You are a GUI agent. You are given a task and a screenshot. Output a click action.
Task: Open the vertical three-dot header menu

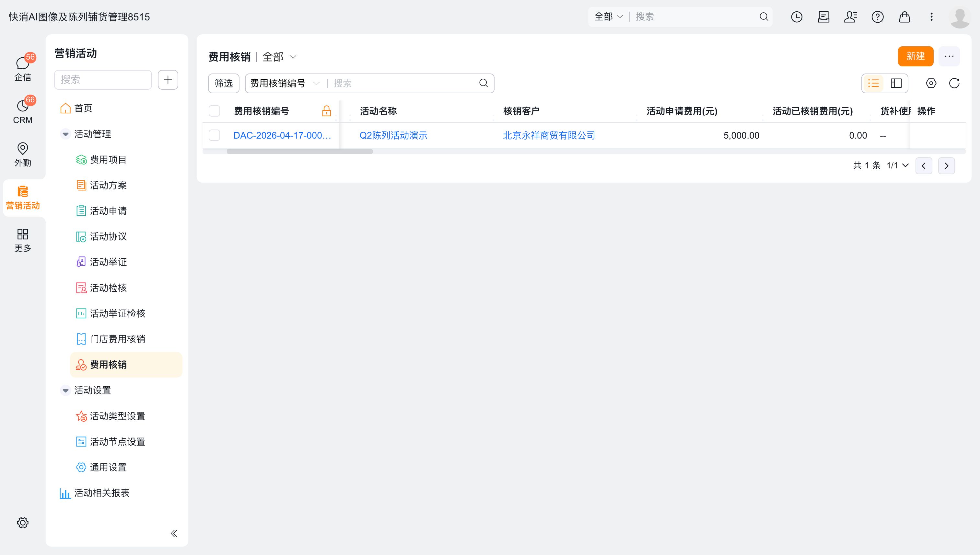[932, 17]
